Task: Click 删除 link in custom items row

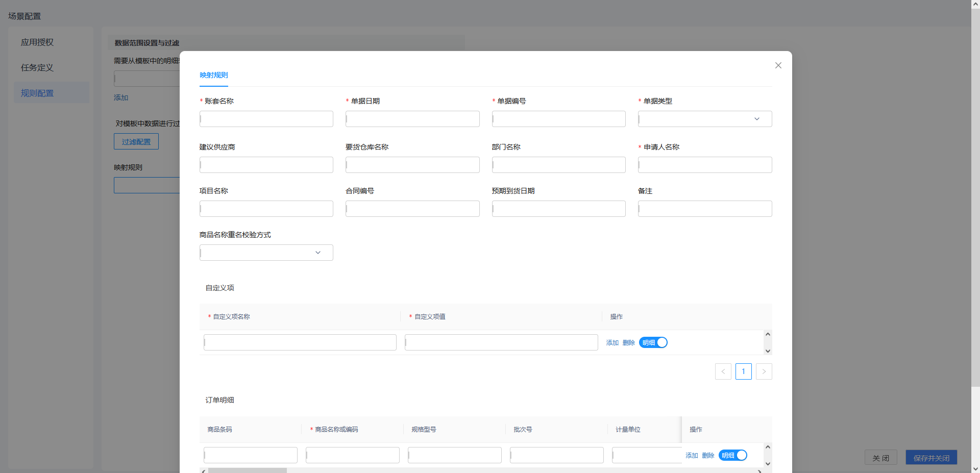Action: [x=629, y=343]
